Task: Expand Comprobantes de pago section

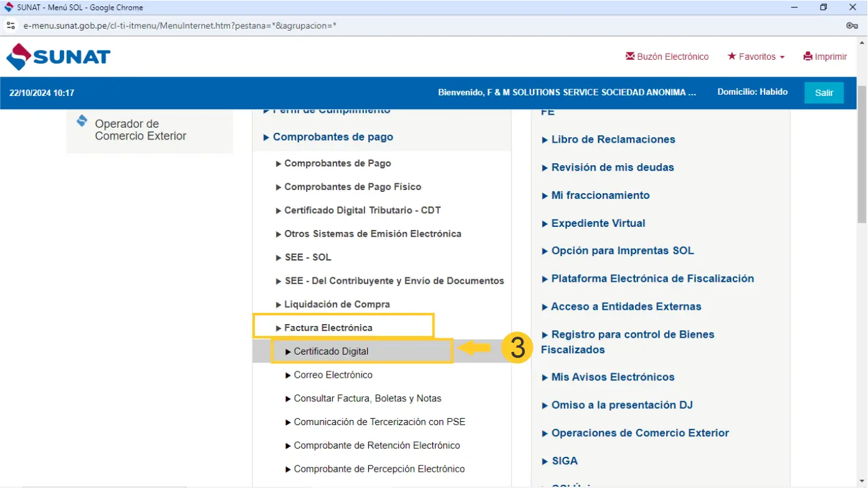Action: pyautogui.click(x=333, y=137)
